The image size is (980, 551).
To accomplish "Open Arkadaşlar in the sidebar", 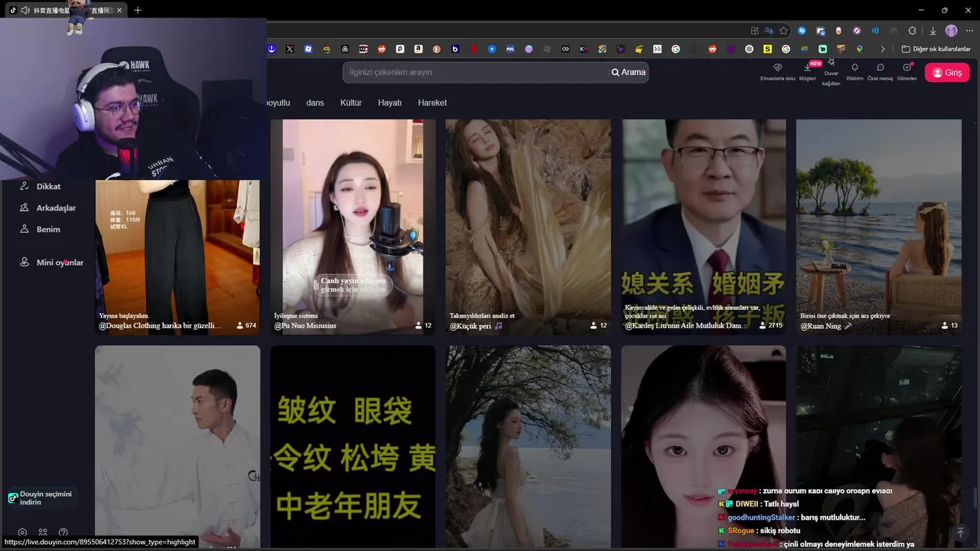I will click(x=48, y=207).
